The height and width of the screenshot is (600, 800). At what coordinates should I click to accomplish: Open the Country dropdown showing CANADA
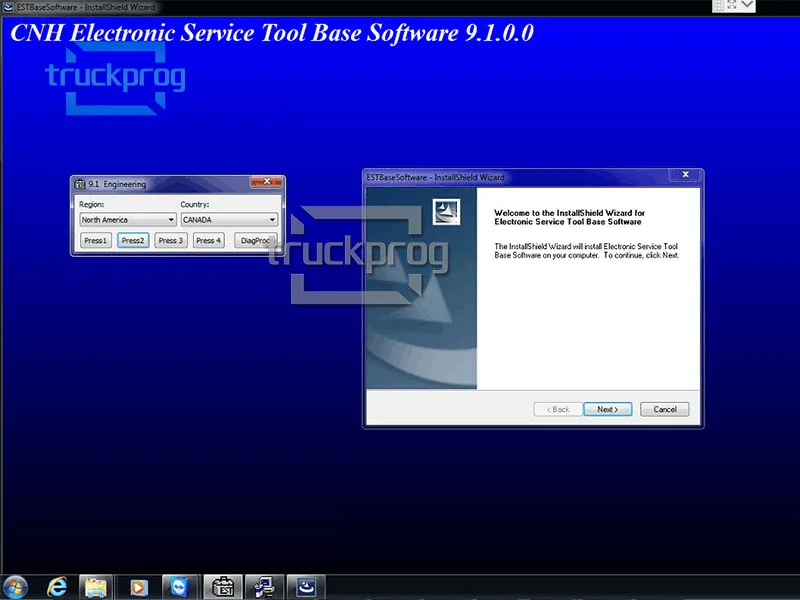click(229, 220)
